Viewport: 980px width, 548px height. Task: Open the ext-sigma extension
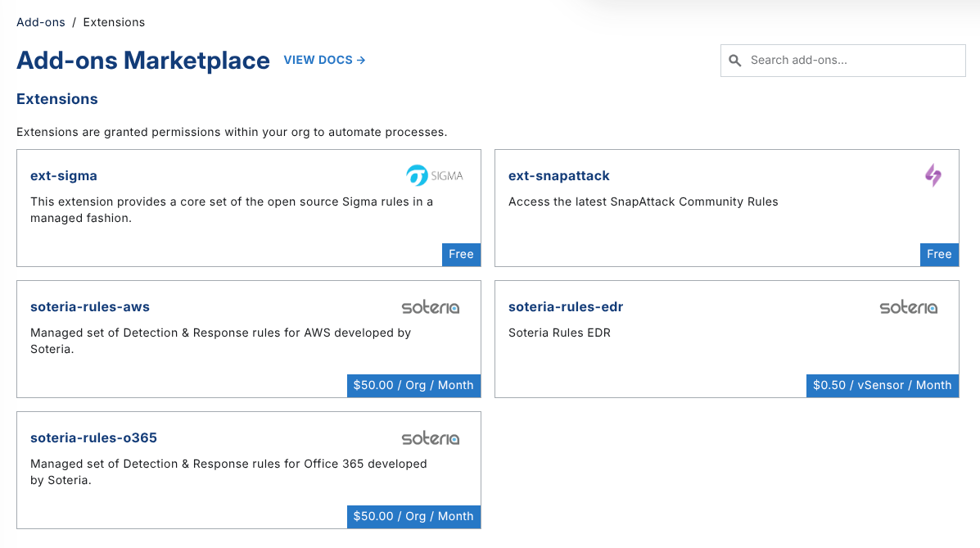64,176
